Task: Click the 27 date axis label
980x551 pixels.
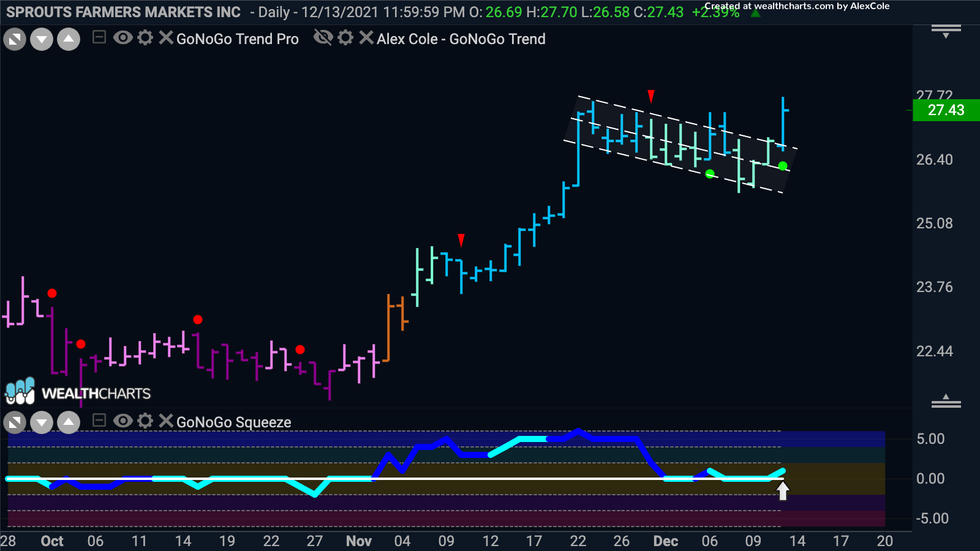Action: point(315,541)
